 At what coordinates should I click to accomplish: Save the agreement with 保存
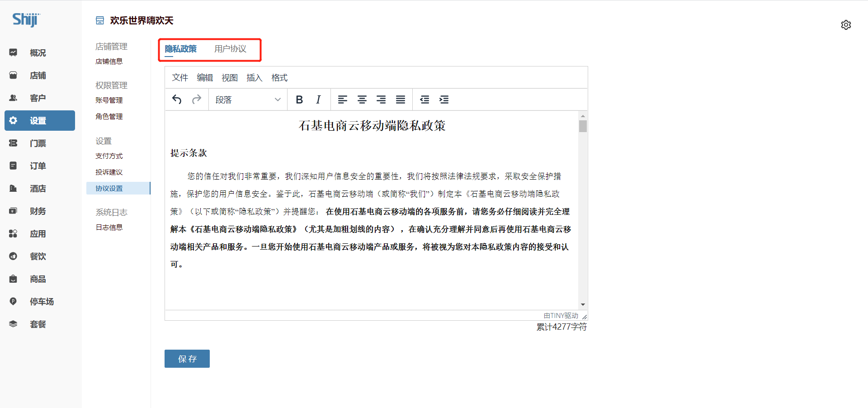(187, 359)
